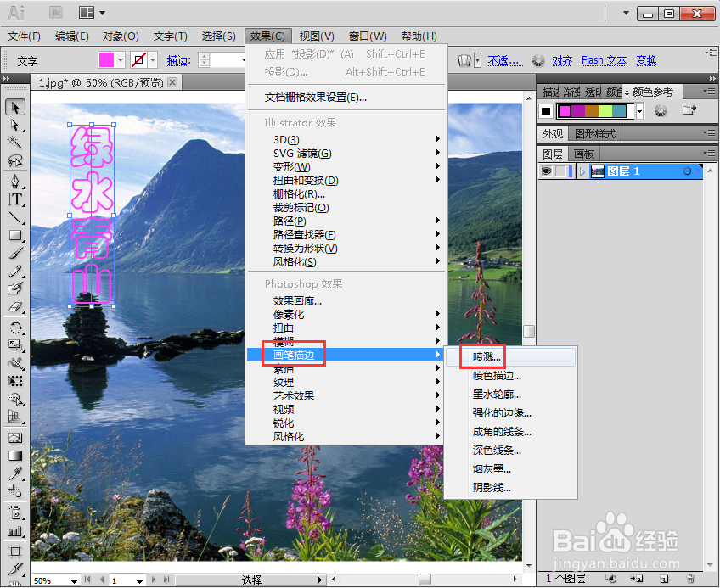Select the Direct Selection tool (white arrow)
Image resolution: width=720 pixels, height=588 pixels.
[15, 126]
